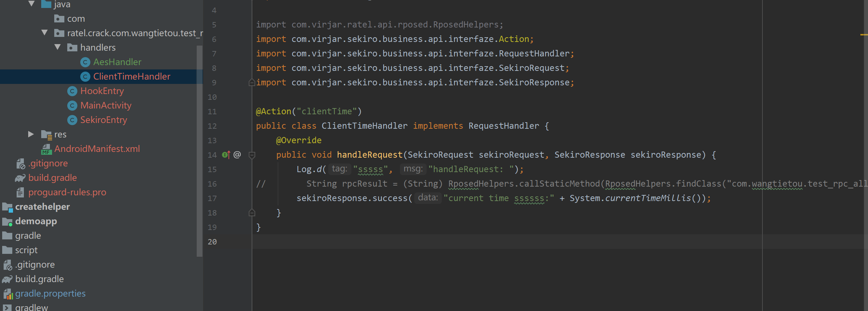Open proguard-rules.pro file

coord(67,192)
